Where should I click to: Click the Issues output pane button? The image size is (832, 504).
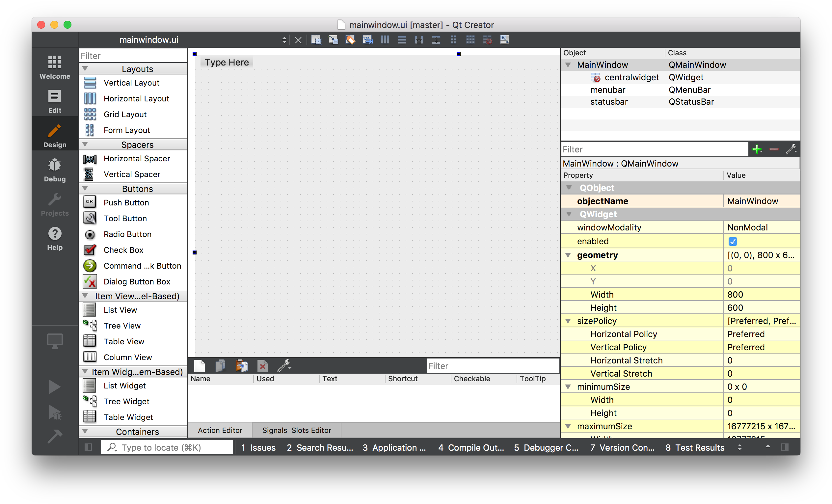click(x=258, y=447)
